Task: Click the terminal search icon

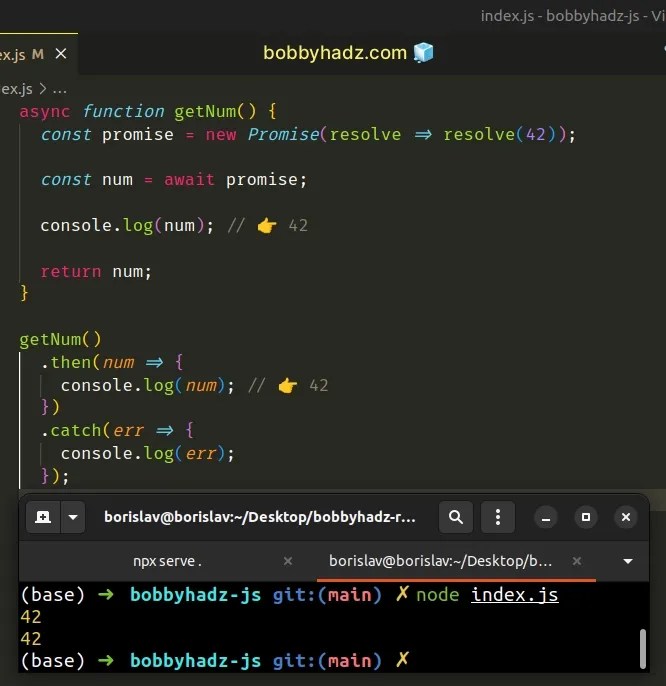Action: (x=456, y=517)
